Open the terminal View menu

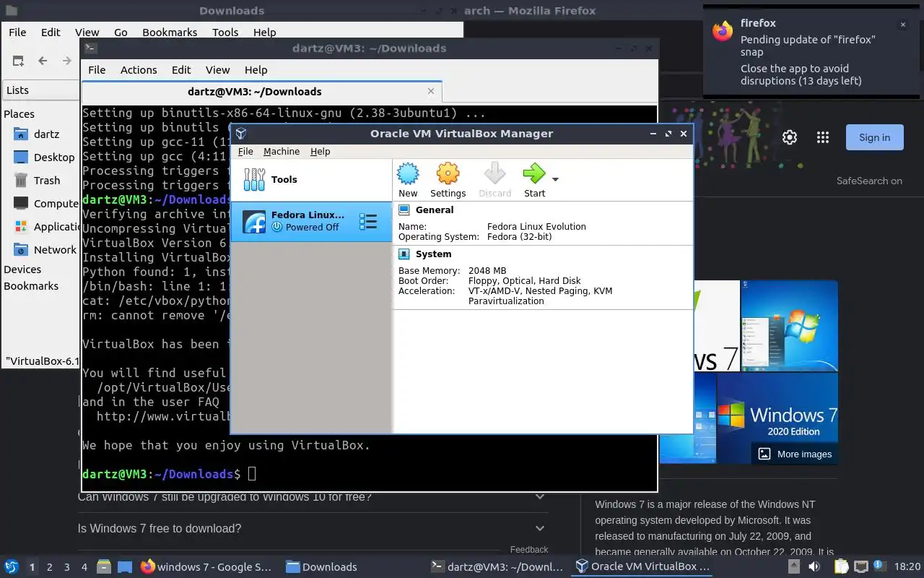(x=217, y=69)
